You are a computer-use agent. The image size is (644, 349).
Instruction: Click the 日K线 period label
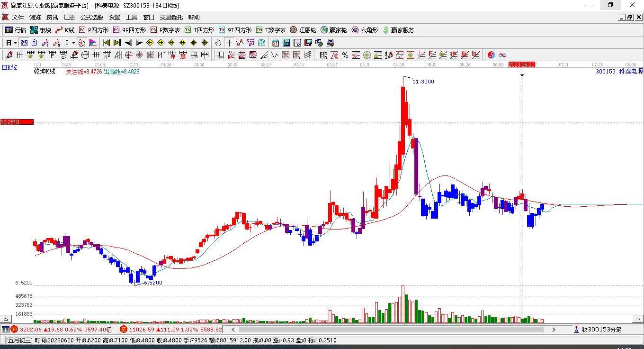(9, 67)
